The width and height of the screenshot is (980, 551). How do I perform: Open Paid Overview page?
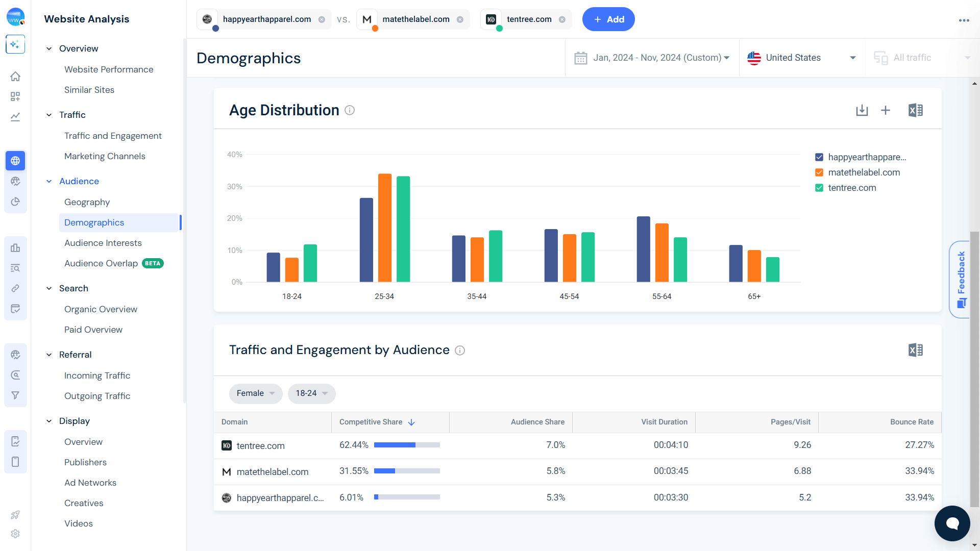coord(93,330)
